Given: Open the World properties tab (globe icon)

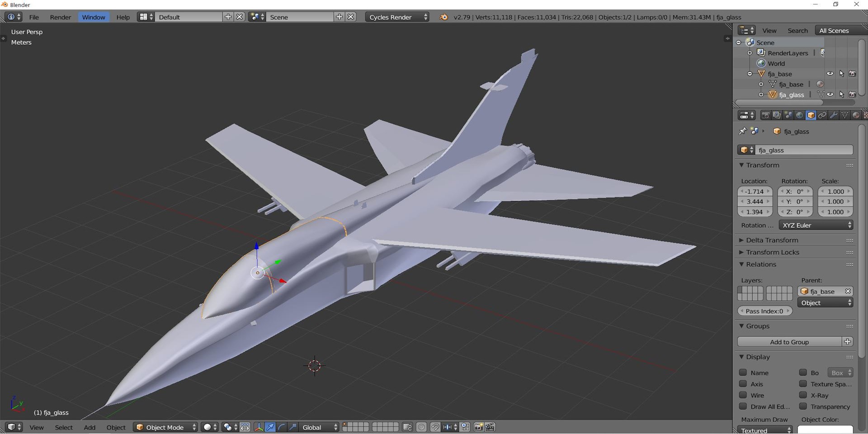Looking at the screenshot, I should pos(800,115).
